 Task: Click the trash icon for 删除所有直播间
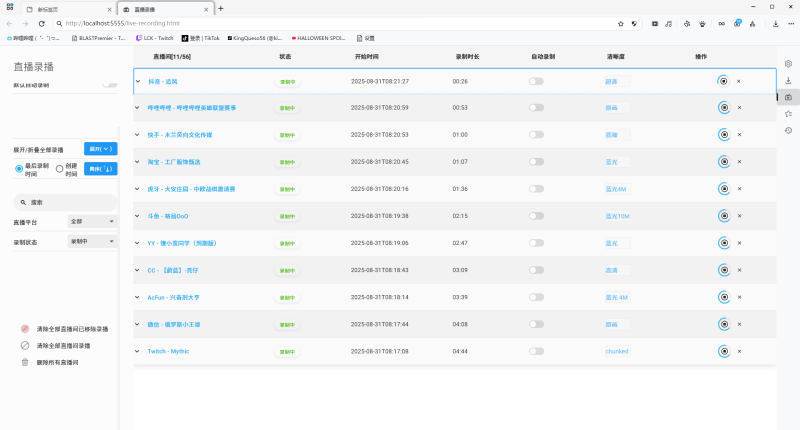pos(25,362)
